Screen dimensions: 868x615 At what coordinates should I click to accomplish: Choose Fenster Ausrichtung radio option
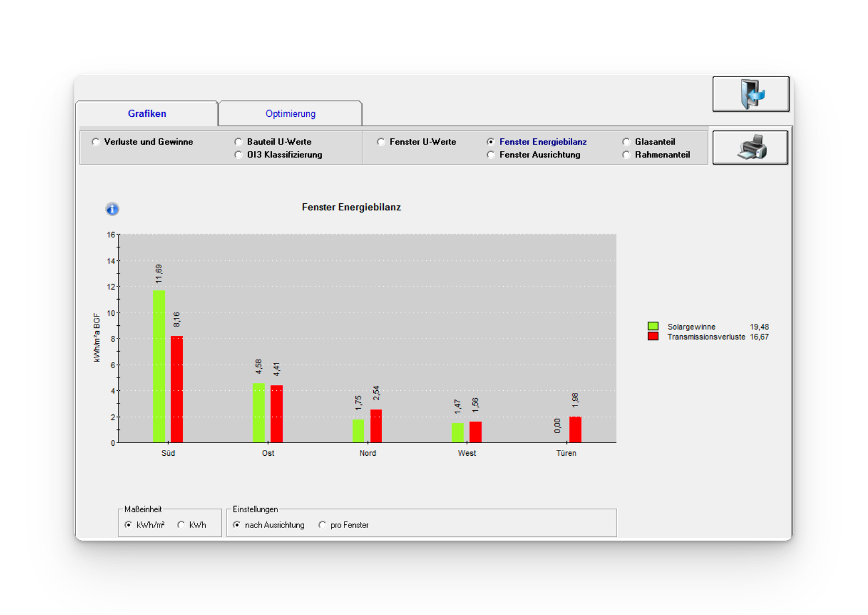(491, 155)
